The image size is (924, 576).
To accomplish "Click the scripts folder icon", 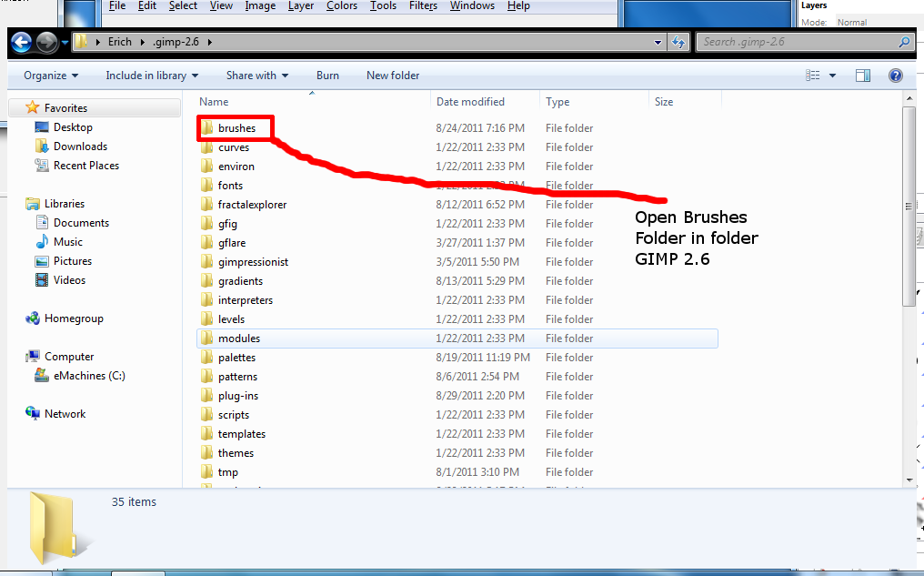I will (206, 415).
